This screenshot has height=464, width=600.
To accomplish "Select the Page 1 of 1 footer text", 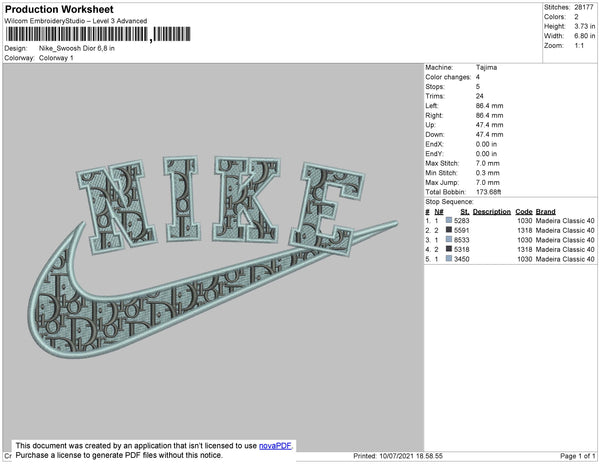I will pos(578,456).
